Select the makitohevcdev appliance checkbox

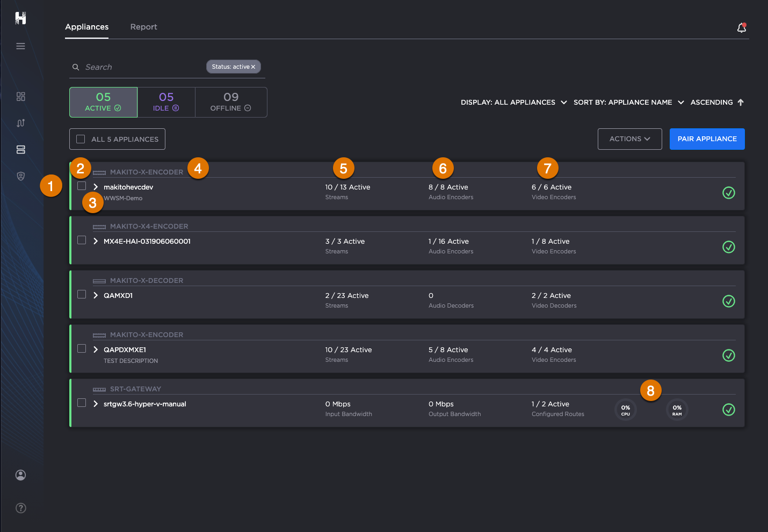click(x=82, y=186)
